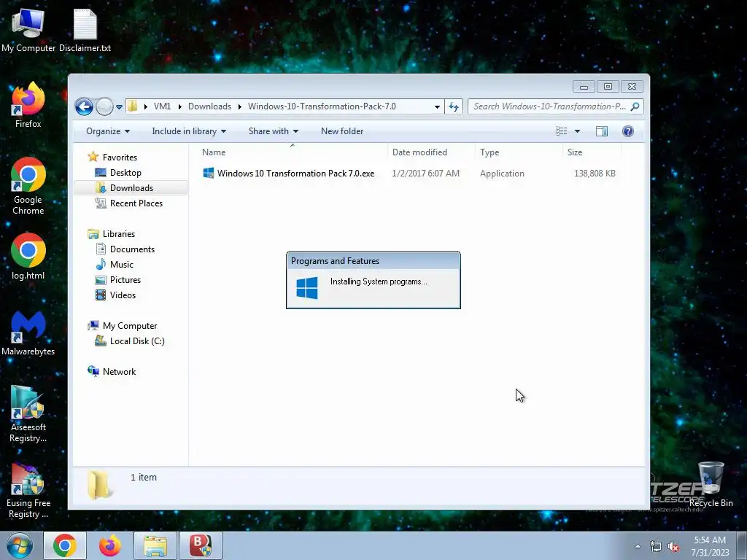Click the New folder button
Viewport: 747px width, 560px height.
click(342, 131)
